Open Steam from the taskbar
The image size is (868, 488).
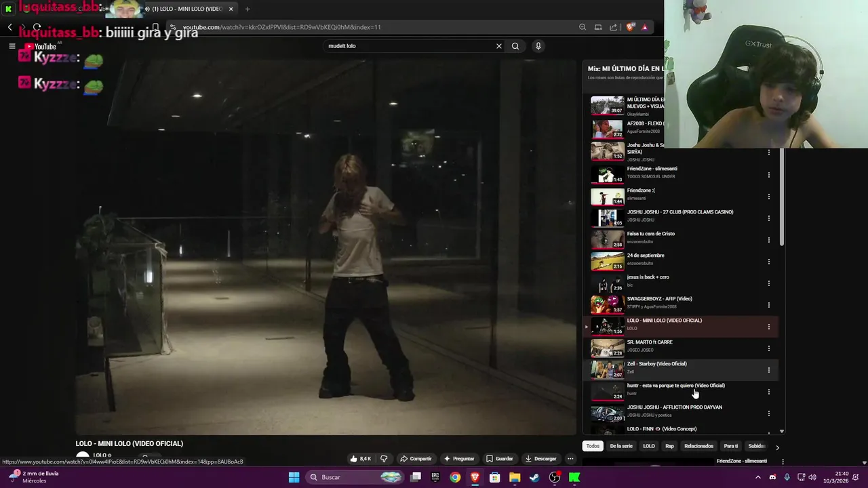tap(534, 477)
